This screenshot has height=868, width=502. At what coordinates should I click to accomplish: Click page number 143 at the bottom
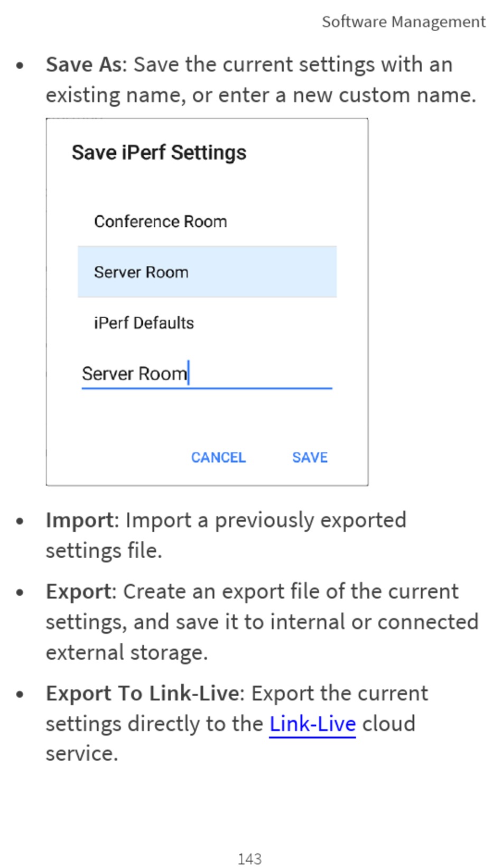(x=249, y=858)
